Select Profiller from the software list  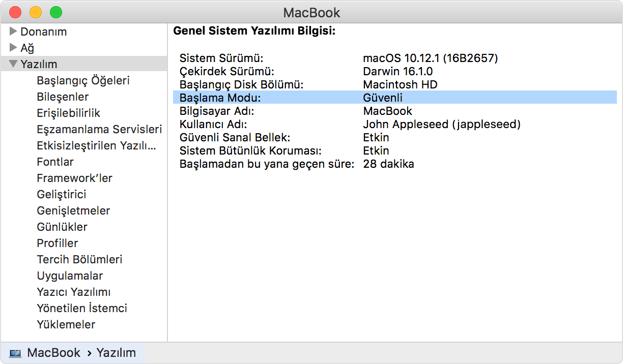pos(57,243)
